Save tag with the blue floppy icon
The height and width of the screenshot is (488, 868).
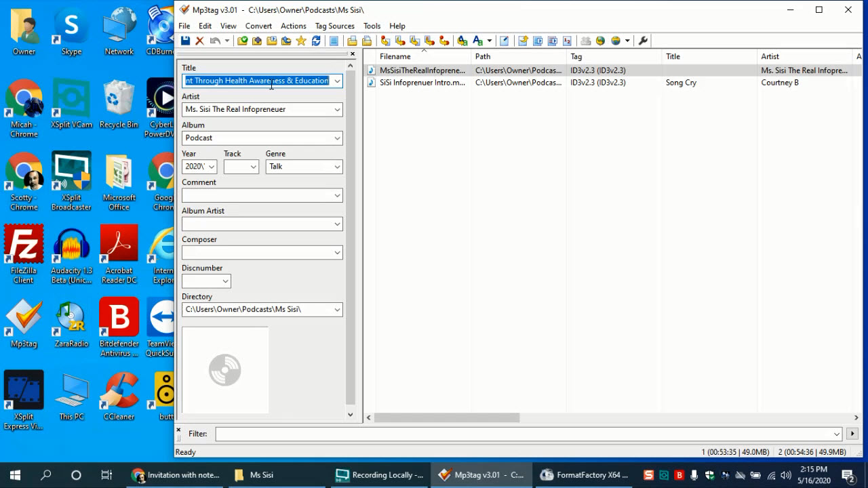185,41
